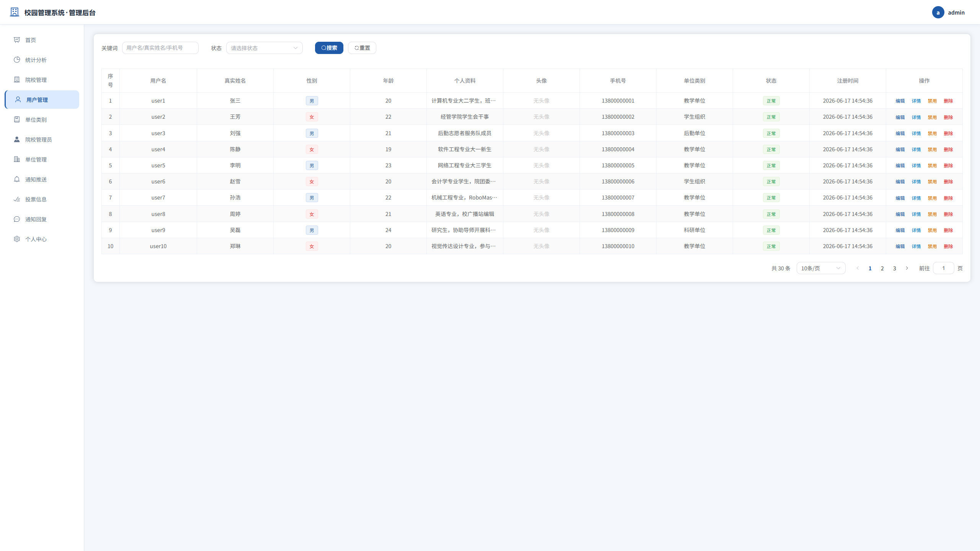The image size is (980, 551).
Task: Click the 用户管理 person icon
Action: (18, 100)
